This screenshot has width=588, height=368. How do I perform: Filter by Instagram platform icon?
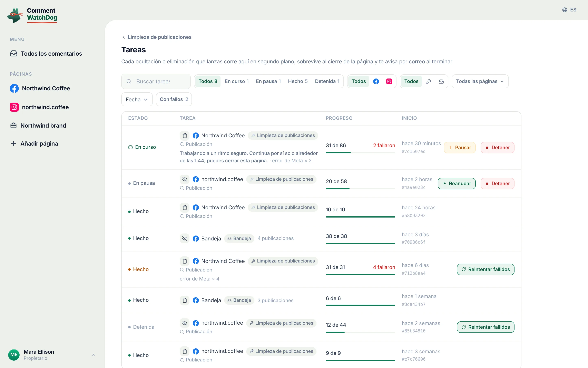click(389, 81)
